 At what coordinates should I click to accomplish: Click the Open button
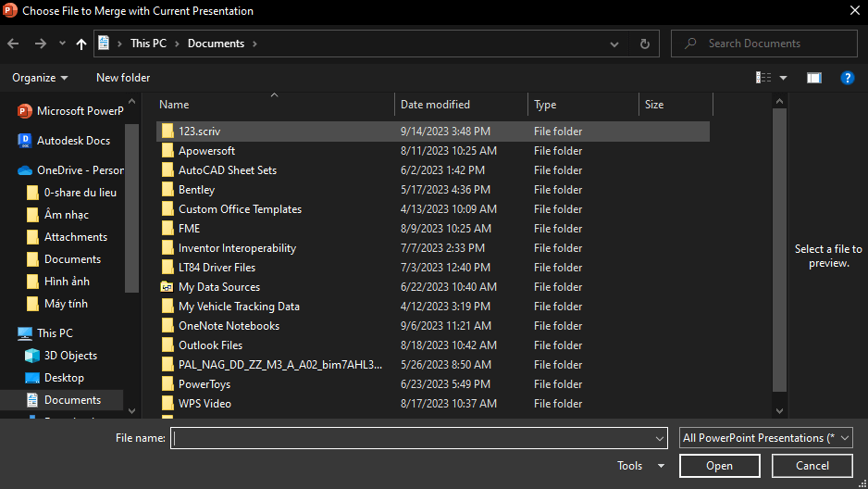click(719, 466)
